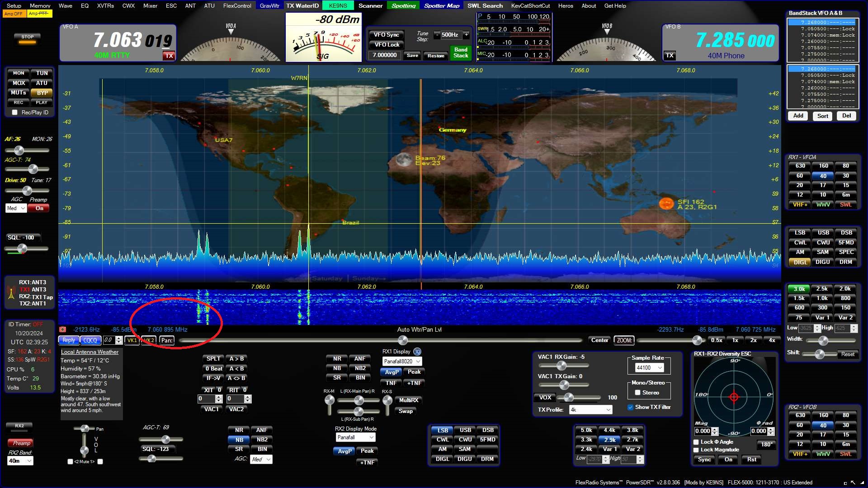Open the Setup menu
The width and height of the screenshot is (868, 488).
pyautogui.click(x=14, y=5)
